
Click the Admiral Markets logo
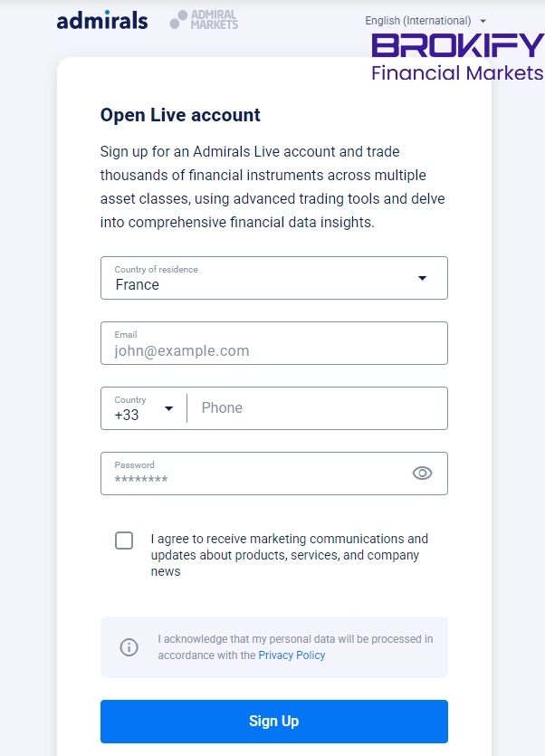[x=204, y=20]
